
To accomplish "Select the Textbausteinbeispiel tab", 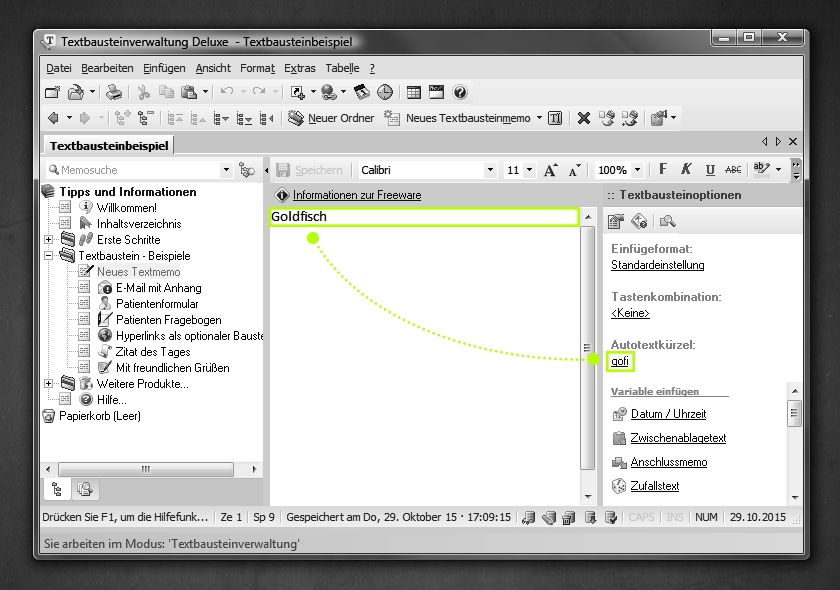I will pos(109,146).
